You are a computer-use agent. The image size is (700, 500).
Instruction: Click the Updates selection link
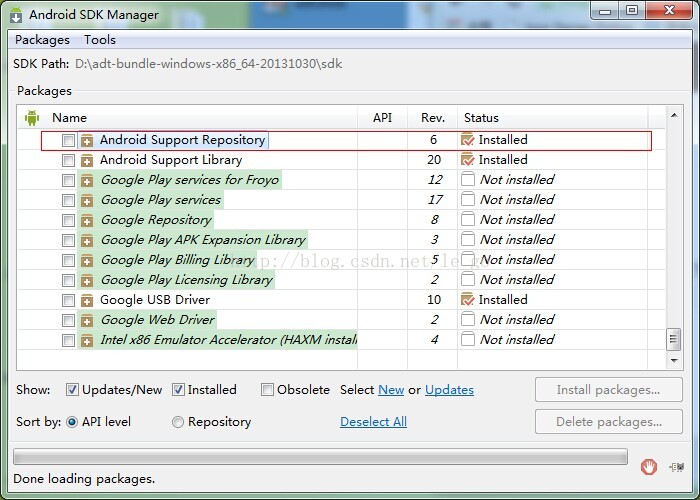tap(449, 390)
